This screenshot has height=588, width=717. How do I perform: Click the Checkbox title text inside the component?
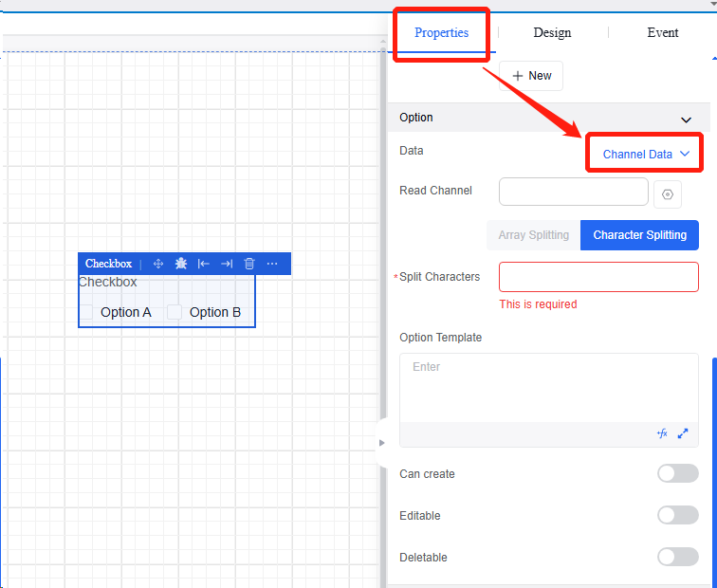coord(107,282)
